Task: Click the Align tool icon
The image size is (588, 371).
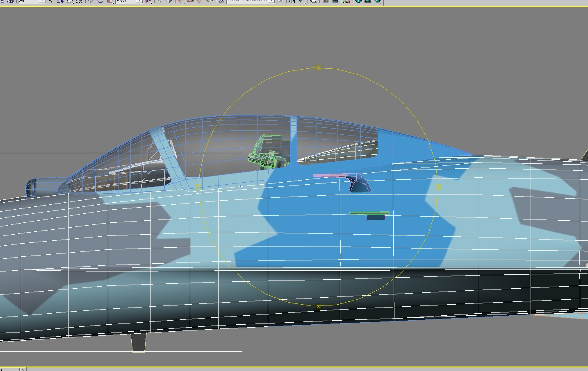Action: [x=301, y=1]
